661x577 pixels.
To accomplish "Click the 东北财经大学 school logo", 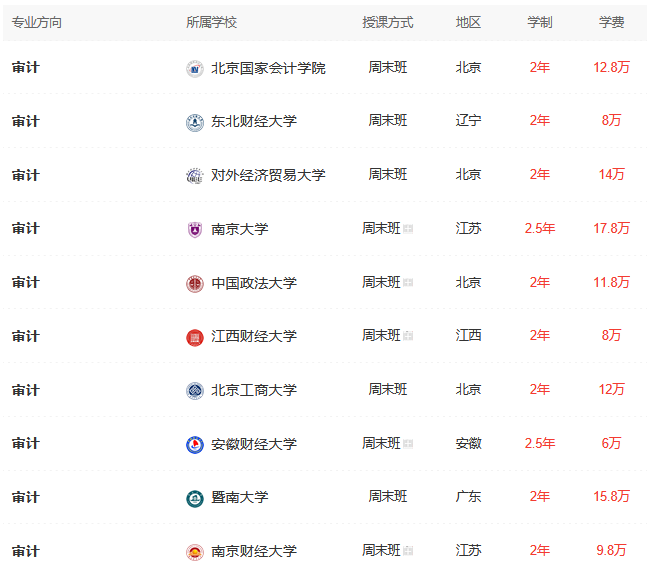I will pyautogui.click(x=195, y=123).
